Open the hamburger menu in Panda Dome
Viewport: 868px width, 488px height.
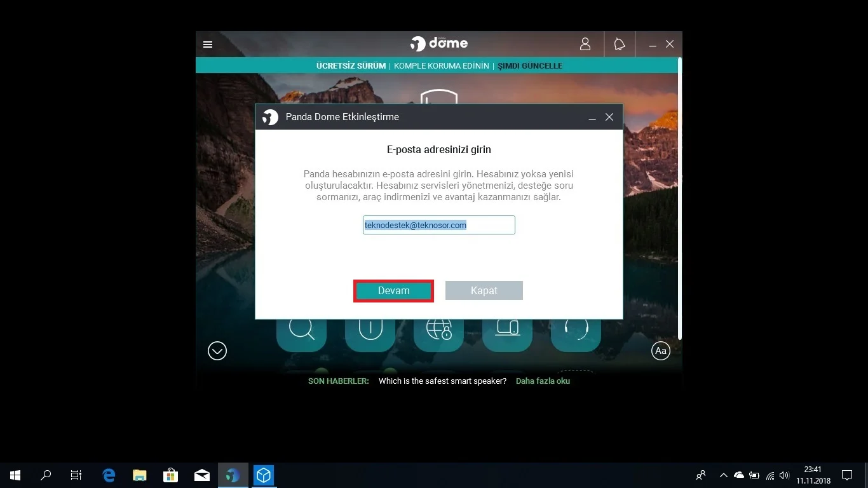[208, 44]
